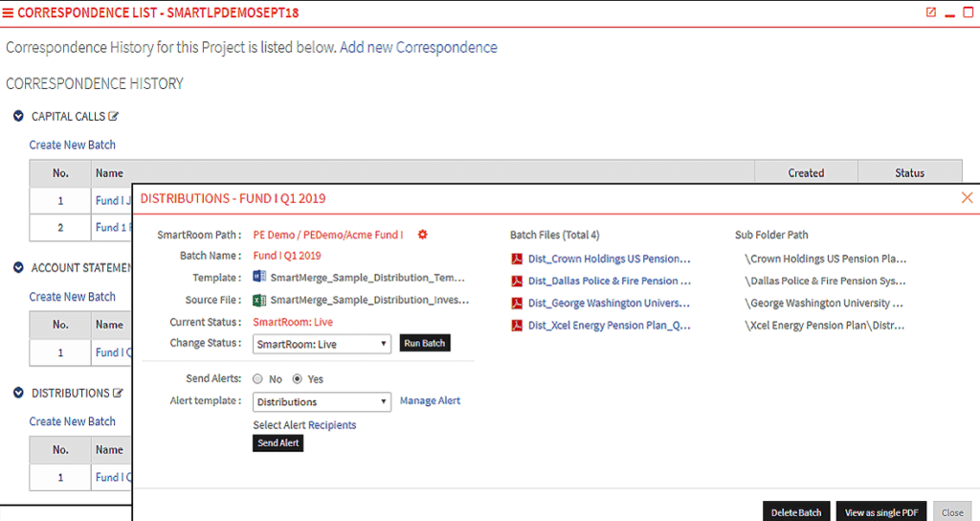Click PDF icon for Dist_Crown Holdings file
This screenshot has height=521, width=980.
tap(517, 259)
